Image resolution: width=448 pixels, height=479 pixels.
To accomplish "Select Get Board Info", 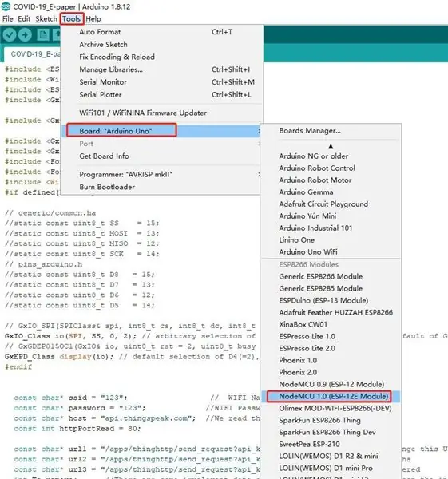I will point(161,156).
